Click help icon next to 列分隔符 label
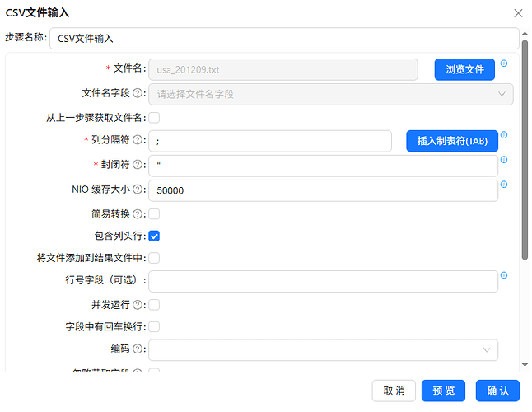The width and height of the screenshot is (532, 412). click(x=138, y=139)
